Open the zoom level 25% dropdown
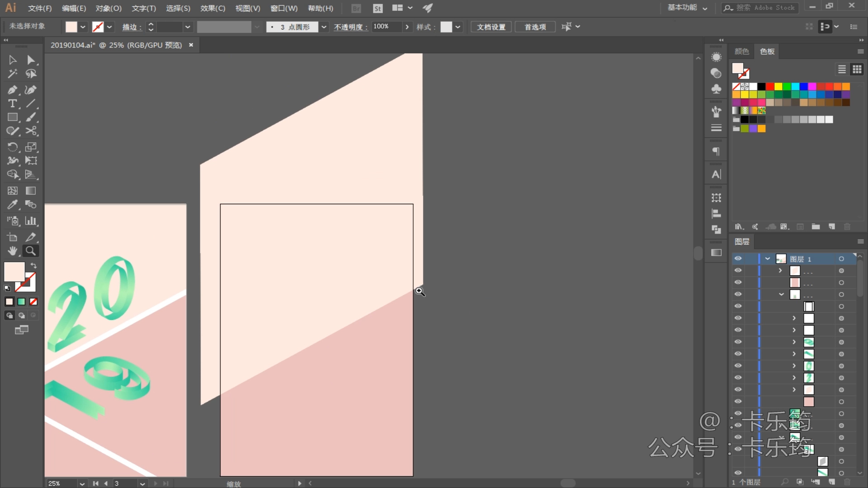The width and height of the screenshot is (868, 488). [x=82, y=483]
